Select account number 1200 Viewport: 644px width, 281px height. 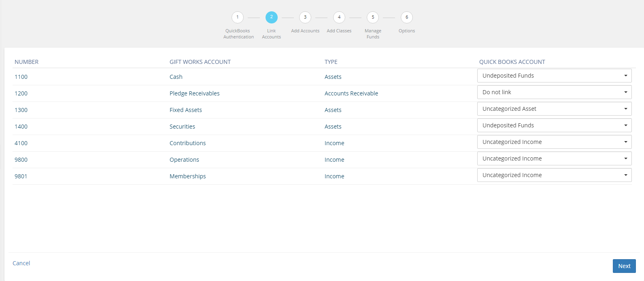[x=21, y=93]
